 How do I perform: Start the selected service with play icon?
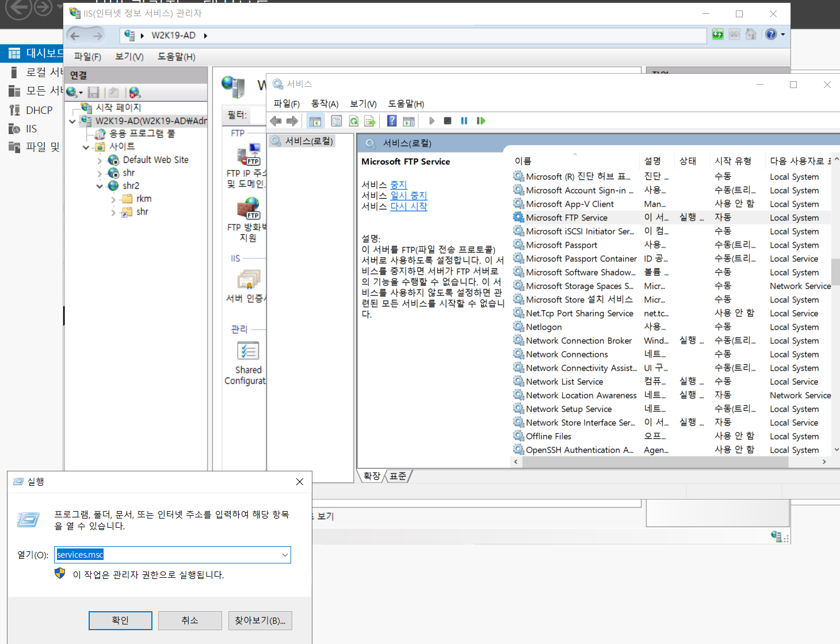coord(432,121)
